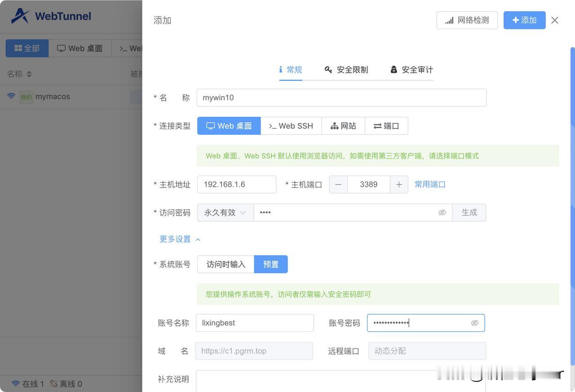Open the 安全审计 tab
The image size is (575, 392).
(x=411, y=70)
